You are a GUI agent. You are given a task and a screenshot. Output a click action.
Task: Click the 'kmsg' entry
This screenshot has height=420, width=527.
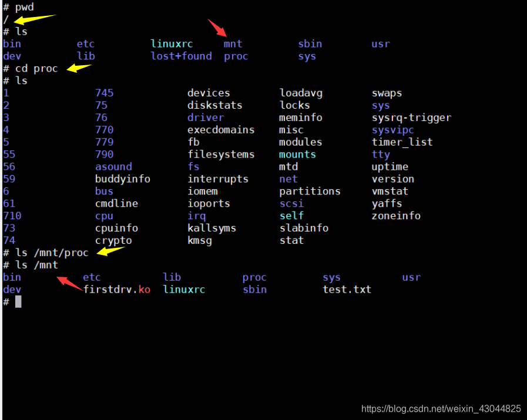click(x=200, y=241)
